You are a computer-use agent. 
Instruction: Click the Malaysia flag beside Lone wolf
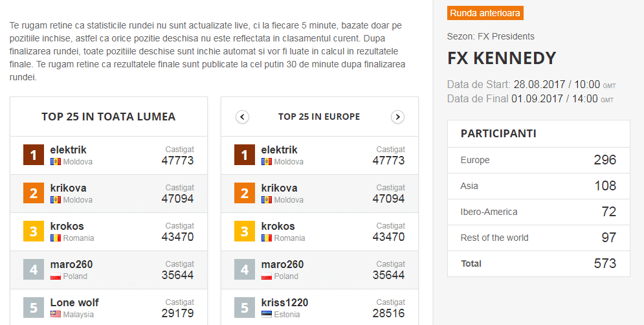[56, 314]
